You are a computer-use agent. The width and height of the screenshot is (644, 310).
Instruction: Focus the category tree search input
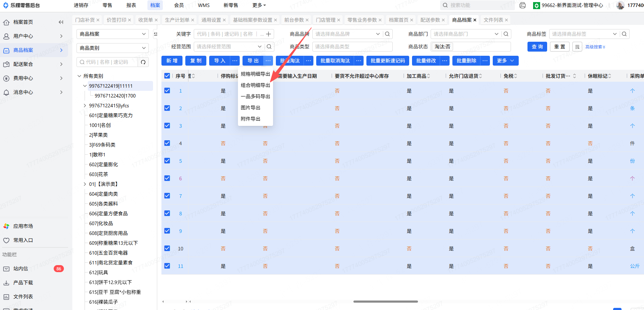(108, 62)
